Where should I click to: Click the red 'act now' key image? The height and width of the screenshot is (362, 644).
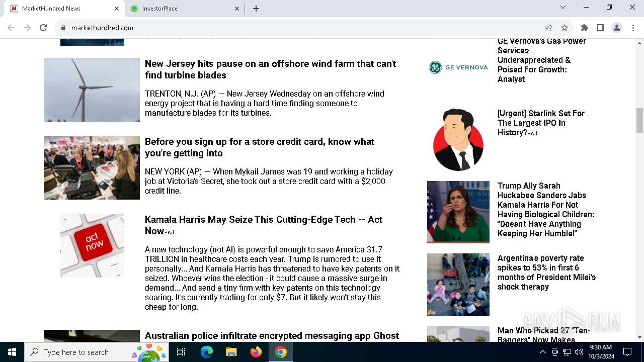92,245
